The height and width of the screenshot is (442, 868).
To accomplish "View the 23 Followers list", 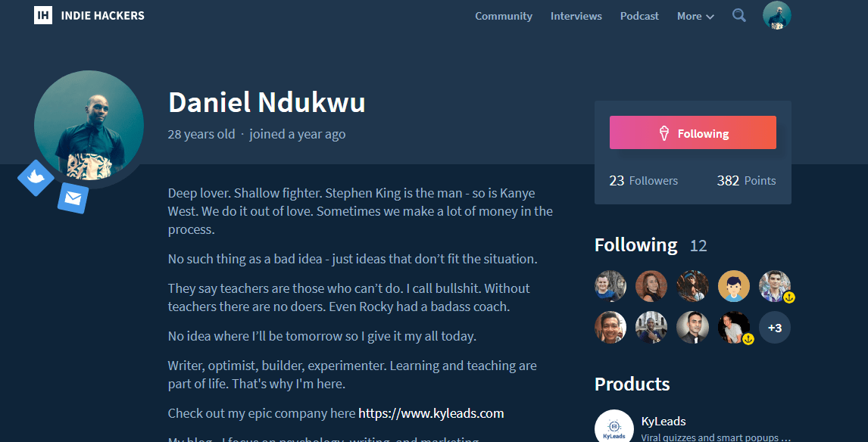I will [x=644, y=181].
